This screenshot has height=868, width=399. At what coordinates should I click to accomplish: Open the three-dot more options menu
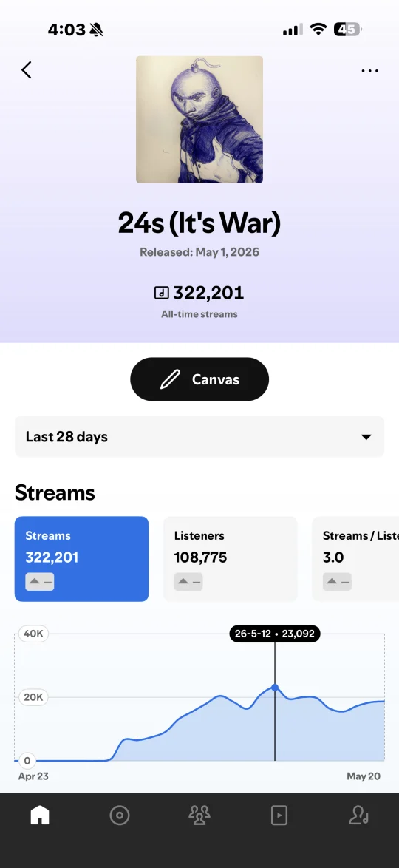tap(369, 71)
